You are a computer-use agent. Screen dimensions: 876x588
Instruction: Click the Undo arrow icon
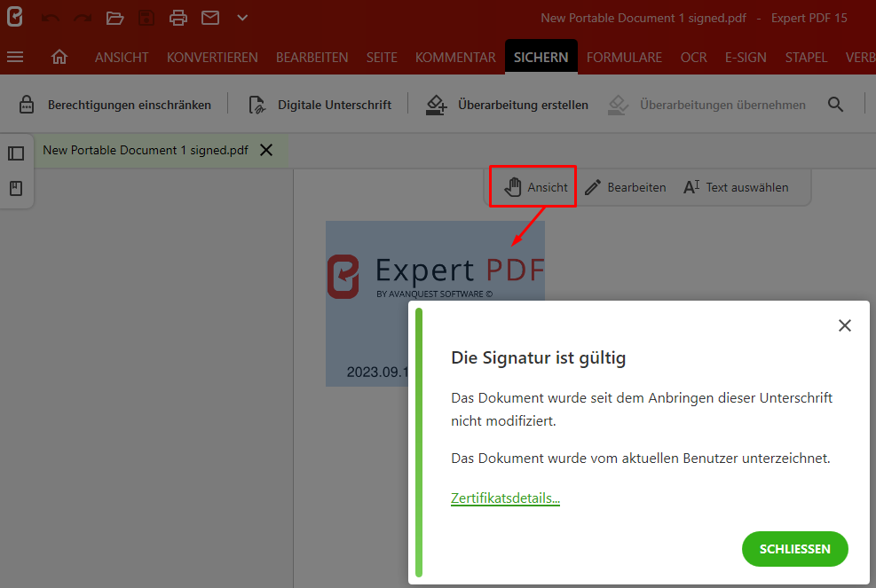[51, 19]
